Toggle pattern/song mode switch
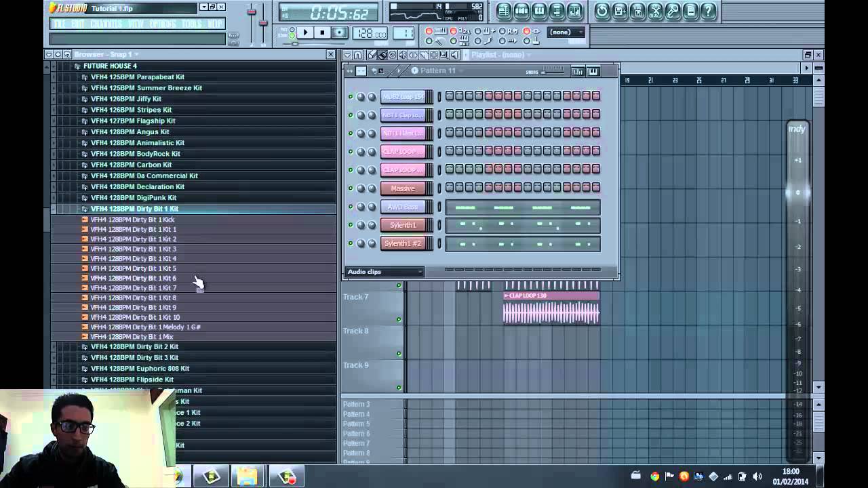 coord(292,33)
